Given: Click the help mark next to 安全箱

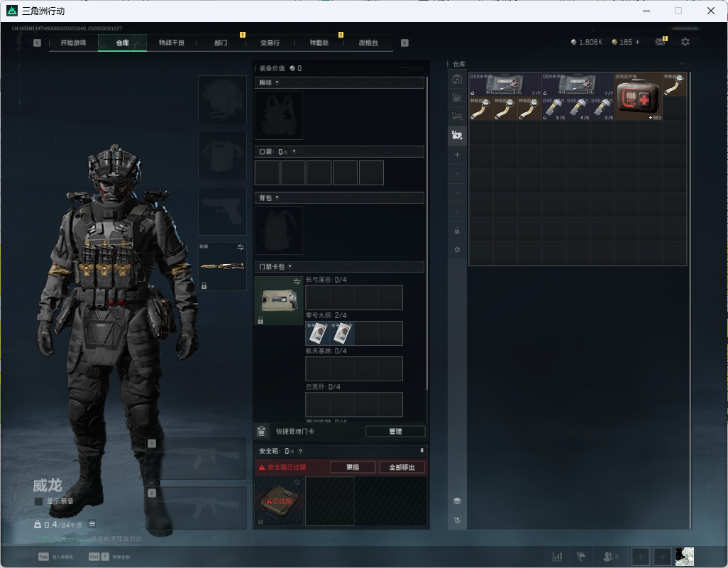Looking at the screenshot, I should [300, 451].
